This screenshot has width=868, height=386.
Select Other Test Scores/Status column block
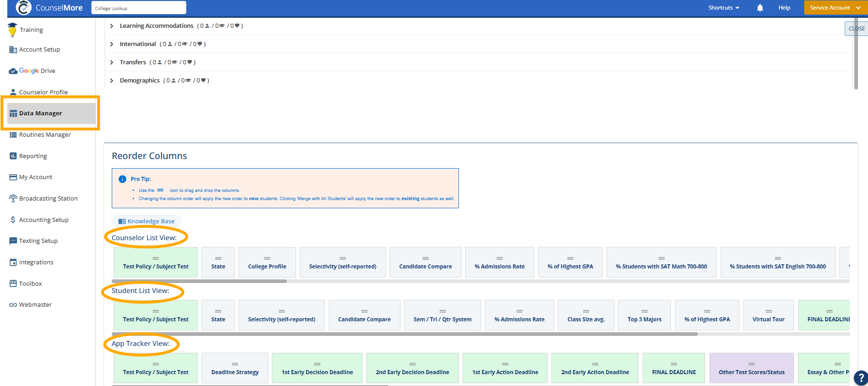click(752, 368)
